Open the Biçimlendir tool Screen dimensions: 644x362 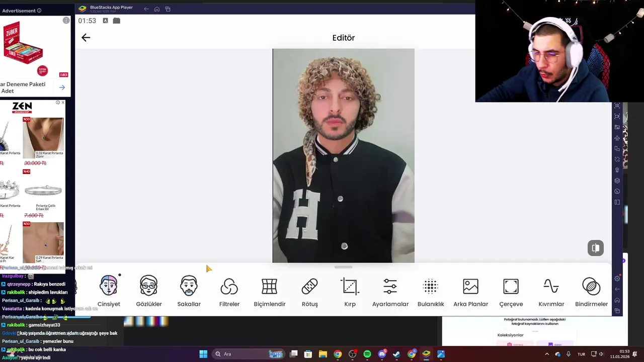pyautogui.click(x=270, y=291)
